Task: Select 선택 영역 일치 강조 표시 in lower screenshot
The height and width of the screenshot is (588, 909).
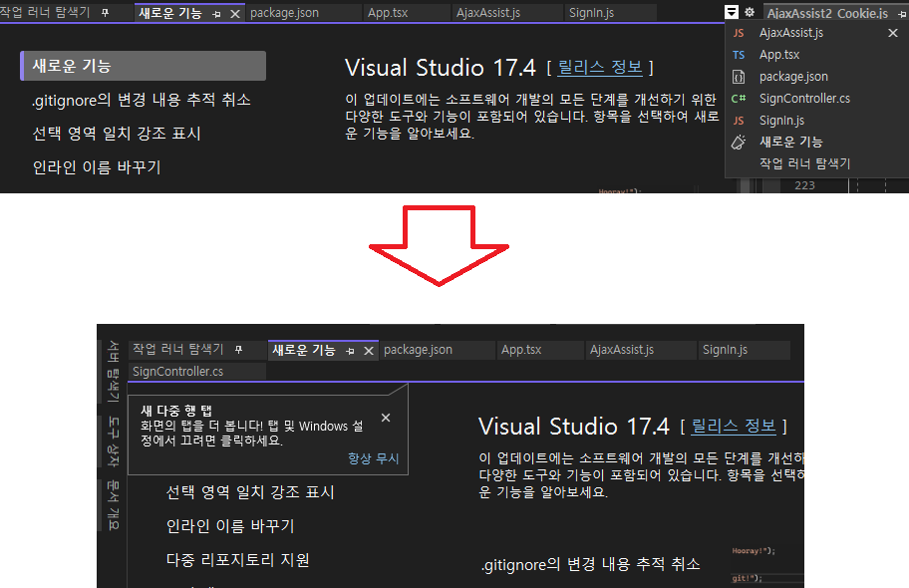Action: pos(250,492)
